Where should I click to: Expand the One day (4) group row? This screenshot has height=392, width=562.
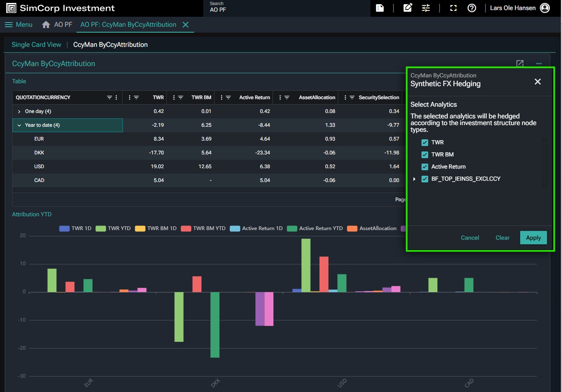pos(19,111)
